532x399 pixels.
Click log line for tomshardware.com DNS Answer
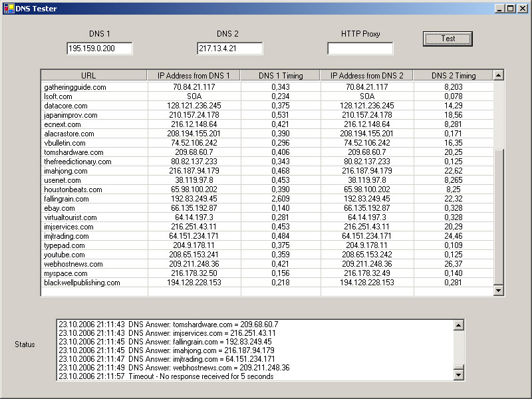[168, 325]
